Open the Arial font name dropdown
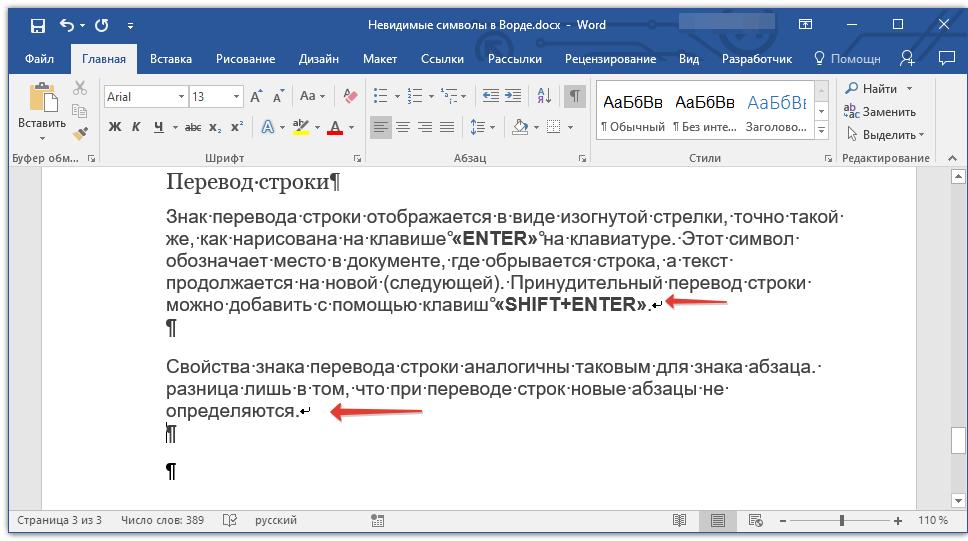Image resolution: width=968 pixels, height=541 pixels. [181, 97]
